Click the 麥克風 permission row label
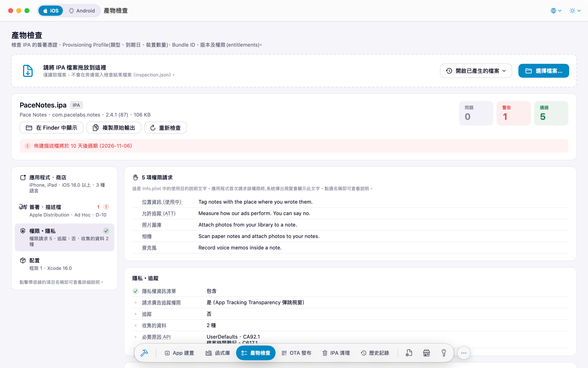Screen dimensions: 588x368 (x=149, y=248)
